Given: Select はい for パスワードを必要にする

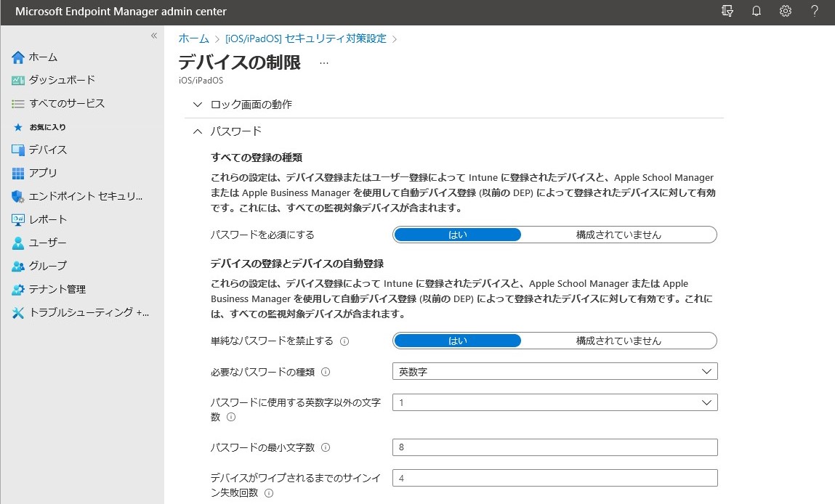Looking at the screenshot, I should click(457, 234).
